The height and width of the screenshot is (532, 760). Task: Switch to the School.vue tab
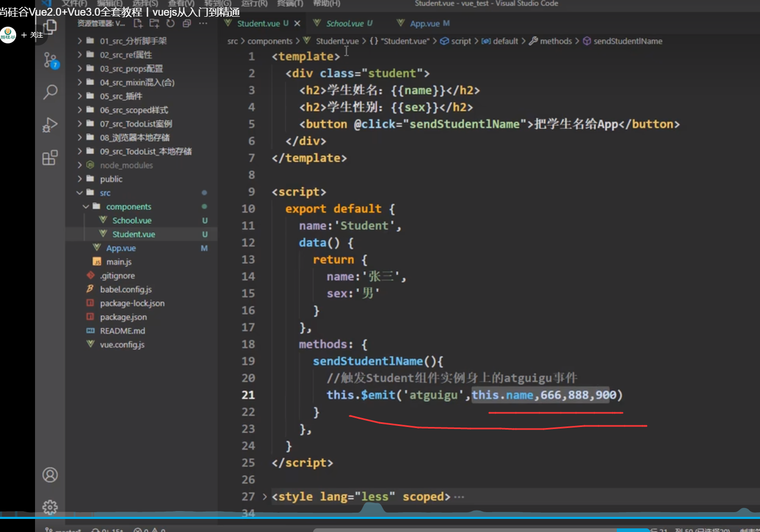click(x=344, y=24)
